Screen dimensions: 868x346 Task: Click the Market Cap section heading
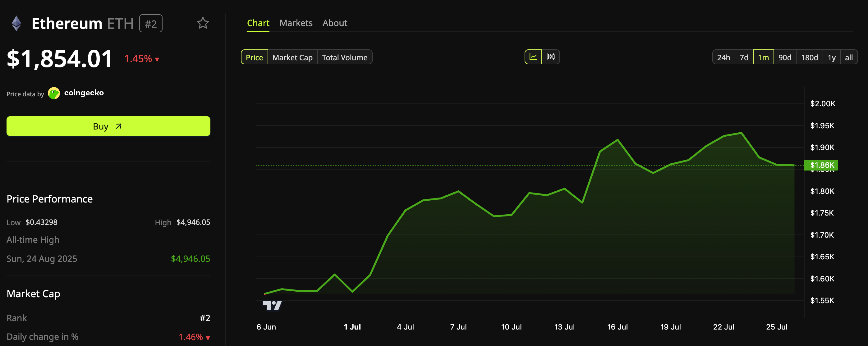(x=33, y=294)
